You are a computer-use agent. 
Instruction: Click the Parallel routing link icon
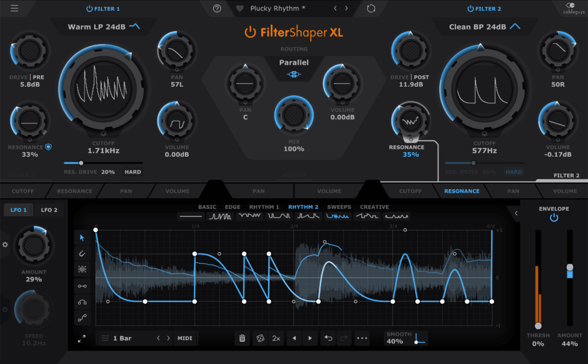click(x=293, y=74)
